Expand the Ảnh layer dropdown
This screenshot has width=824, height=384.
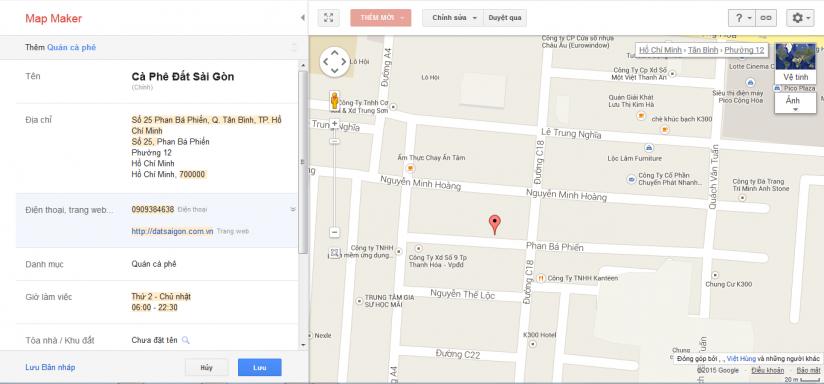(x=796, y=103)
